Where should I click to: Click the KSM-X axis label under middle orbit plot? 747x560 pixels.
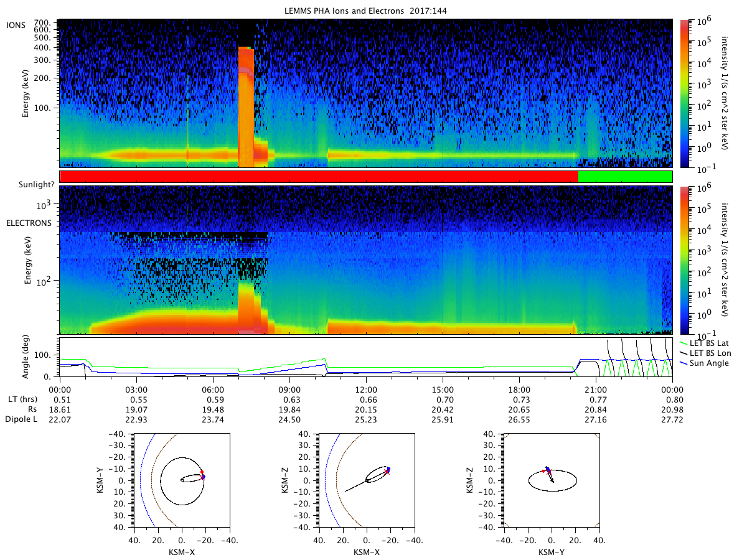coord(366,551)
